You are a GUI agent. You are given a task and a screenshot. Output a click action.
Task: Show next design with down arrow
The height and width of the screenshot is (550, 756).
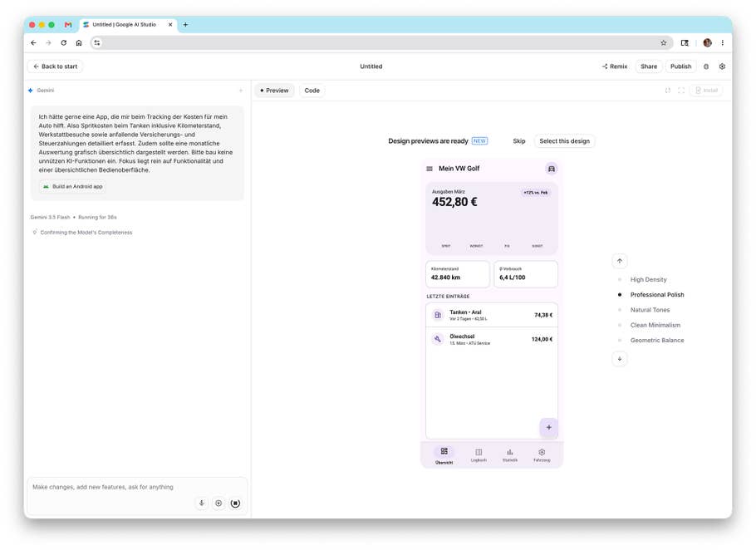(620, 359)
